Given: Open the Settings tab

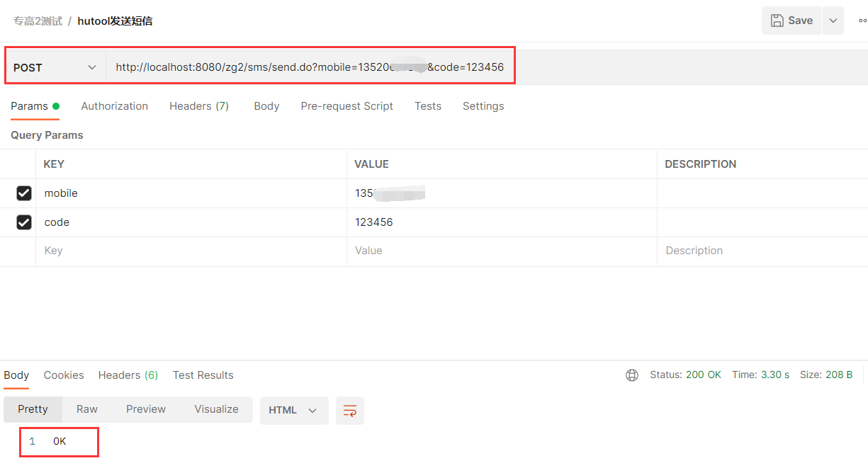Looking at the screenshot, I should coord(483,106).
